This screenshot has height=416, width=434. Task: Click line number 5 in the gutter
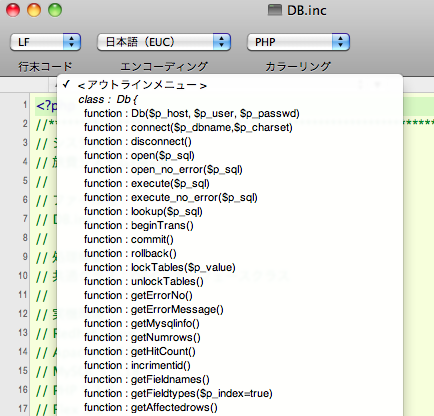point(25,181)
